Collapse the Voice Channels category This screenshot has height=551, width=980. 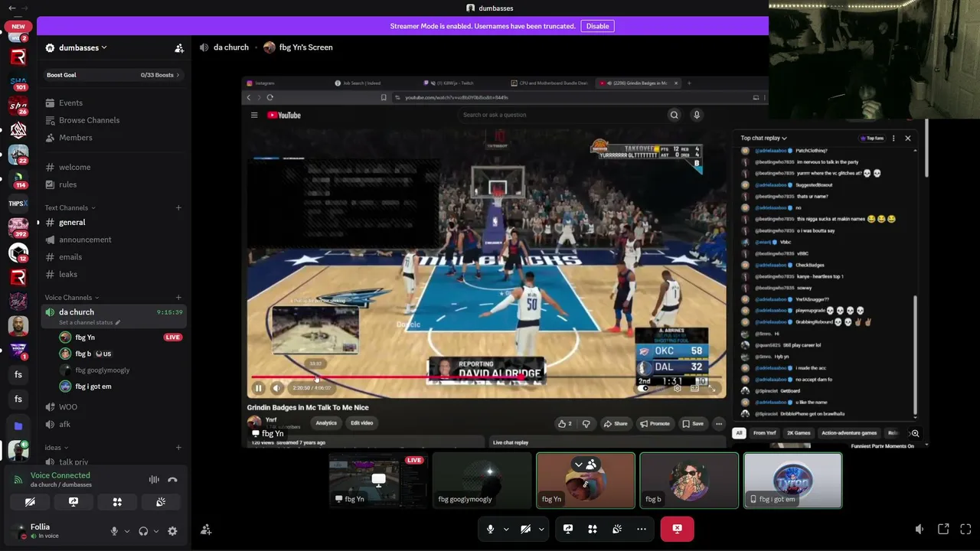pyautogui.click(x=72, y=298)
